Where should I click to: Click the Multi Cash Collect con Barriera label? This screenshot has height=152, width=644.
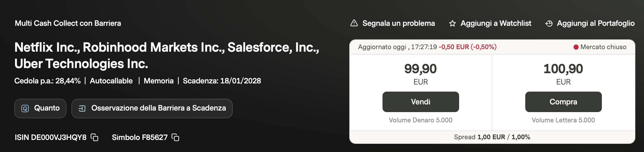coord(68,23)
